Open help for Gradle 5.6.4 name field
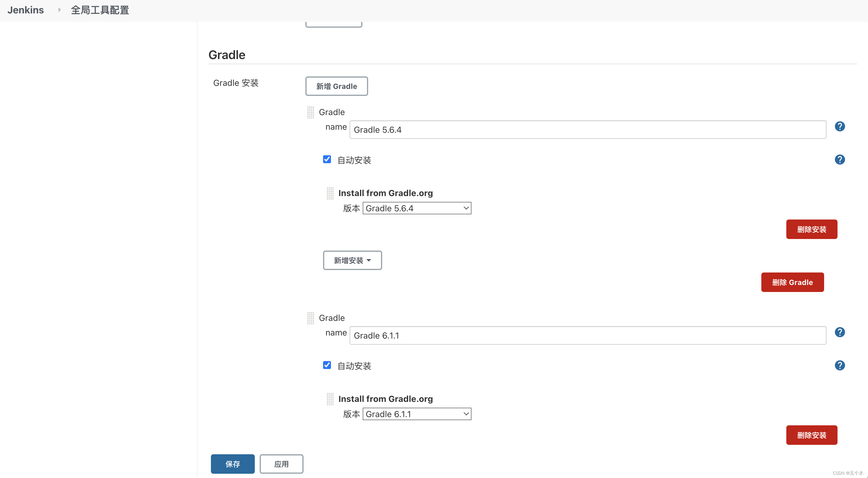 pos(840,127)
